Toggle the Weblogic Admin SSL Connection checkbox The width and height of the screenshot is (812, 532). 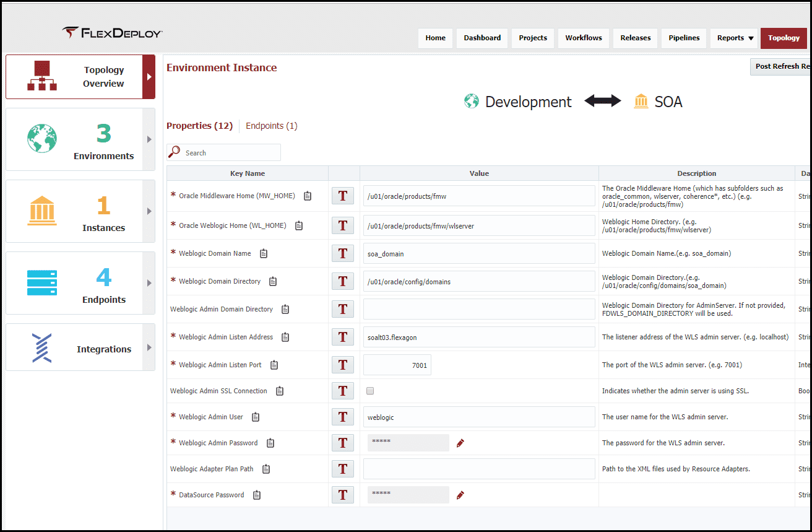tap(370, 391)
